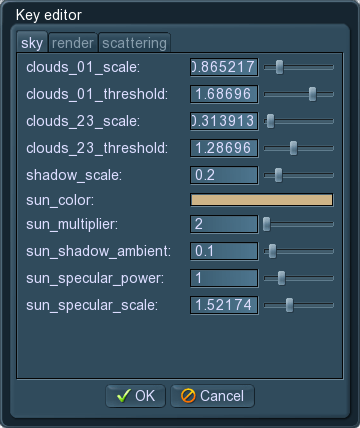The image size is (360, 428).
Task: Click the green checkmark OK icon
Action: pyautogui.click(x=124, y=396)
